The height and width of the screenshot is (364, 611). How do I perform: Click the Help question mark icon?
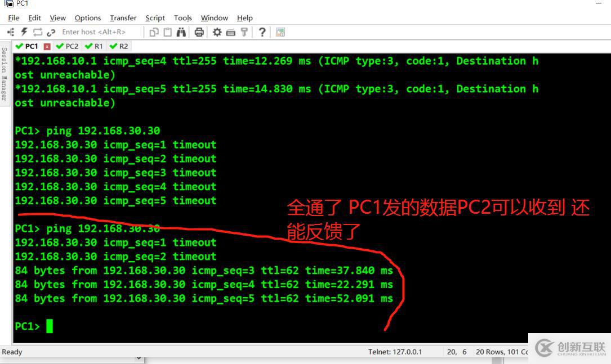[x=262, y=32]
